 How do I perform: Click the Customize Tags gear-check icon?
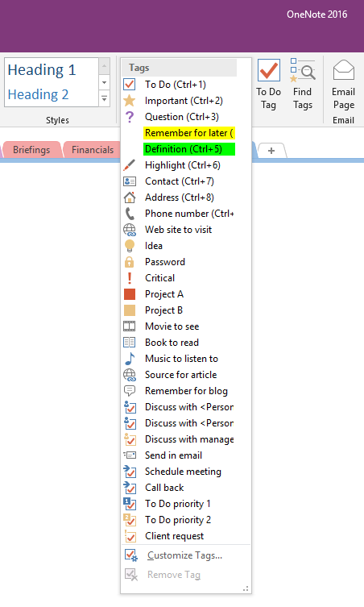pyautogui.click(x=130, y=555)
